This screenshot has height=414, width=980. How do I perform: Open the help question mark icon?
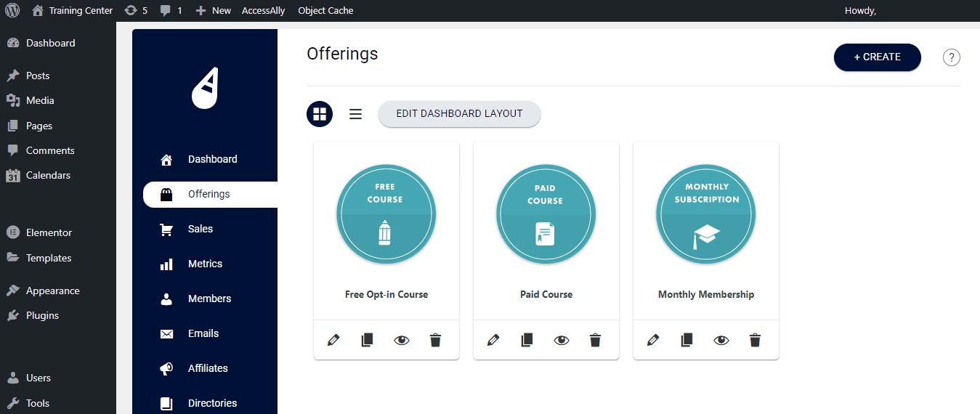951,58
